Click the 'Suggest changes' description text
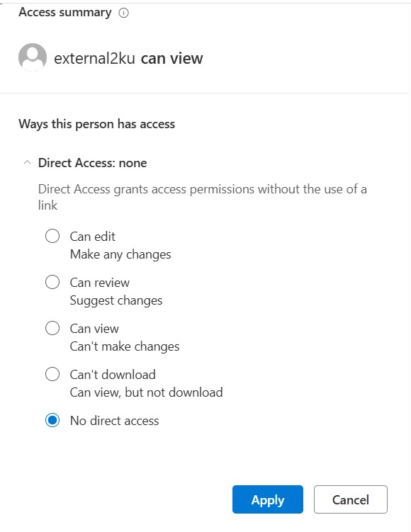The image size is (411, 532). (116, 300)
